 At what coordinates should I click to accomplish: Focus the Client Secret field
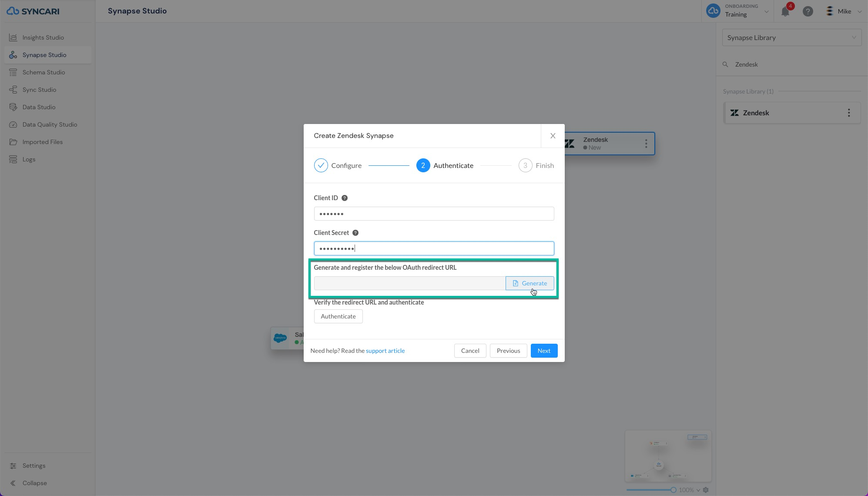pos(434,248)
